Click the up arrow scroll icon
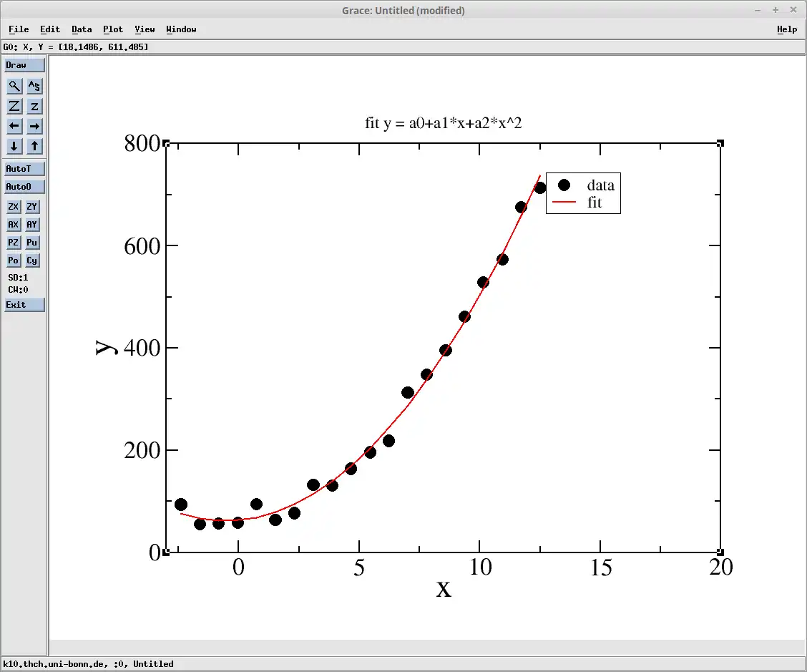Screen dimensions: 807x672 click(x=34, y=146)
